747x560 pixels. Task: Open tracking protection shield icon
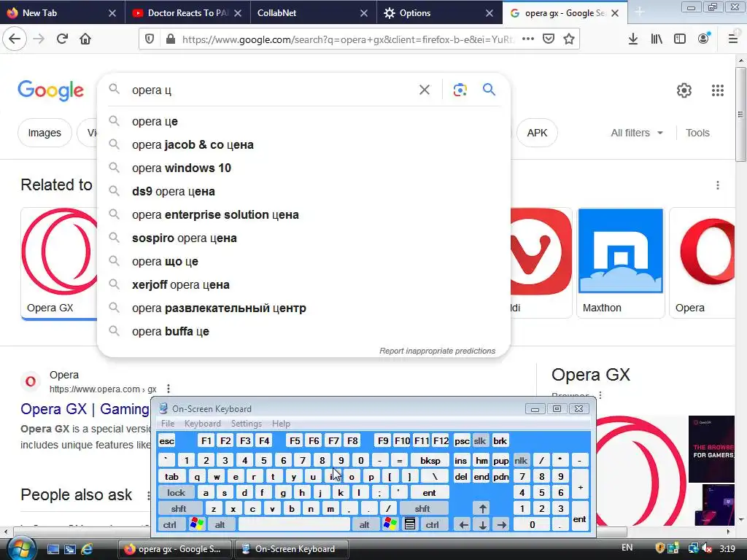(150, 39)
